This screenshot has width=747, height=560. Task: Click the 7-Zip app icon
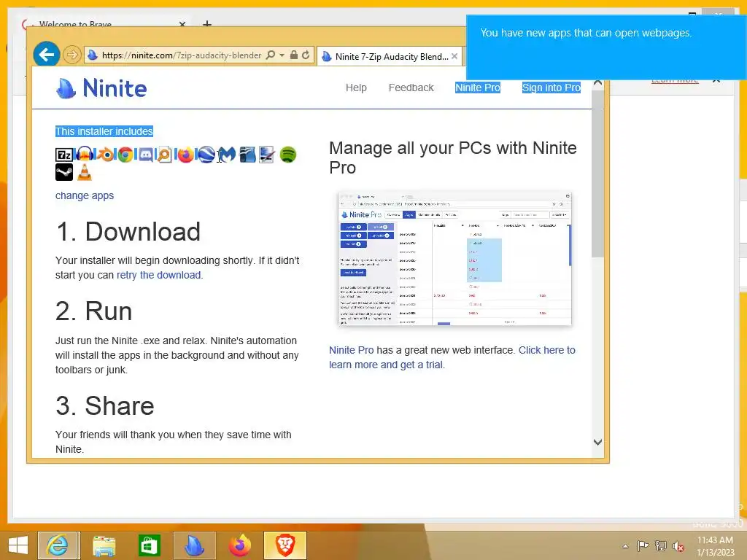point(64,155)
